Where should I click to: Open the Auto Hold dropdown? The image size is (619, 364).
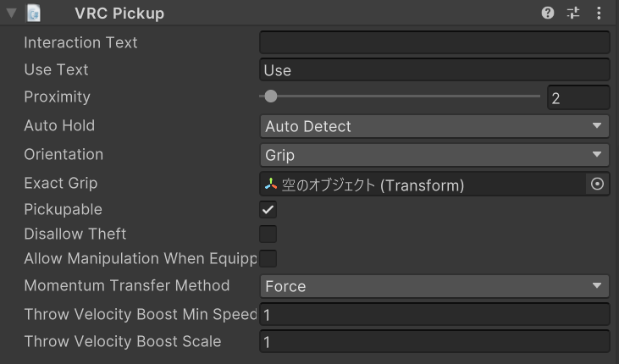[434, 126]
